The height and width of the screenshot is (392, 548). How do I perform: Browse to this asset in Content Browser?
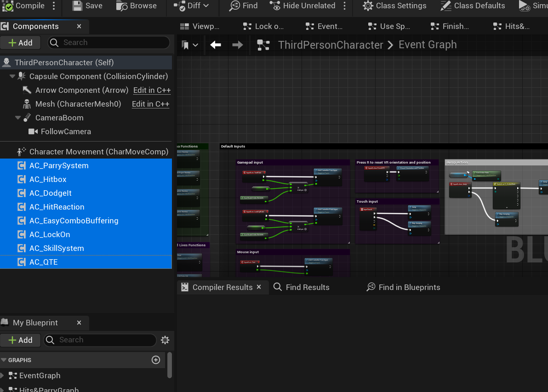point(137,6)
